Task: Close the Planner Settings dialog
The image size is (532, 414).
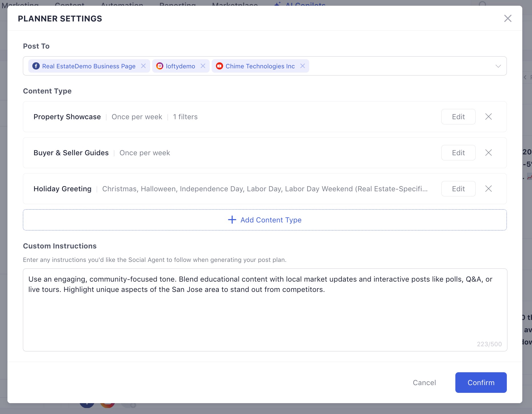Action: click(x=508, y=19)
